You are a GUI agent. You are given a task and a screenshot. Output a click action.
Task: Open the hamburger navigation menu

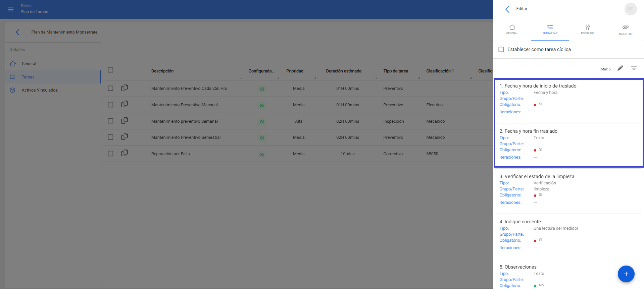click(x=11, y=9)
